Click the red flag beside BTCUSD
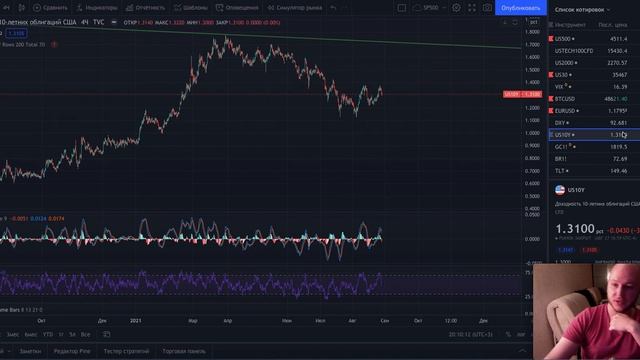The width and height of the screenshot is (640, 360). tap(551, 99)
